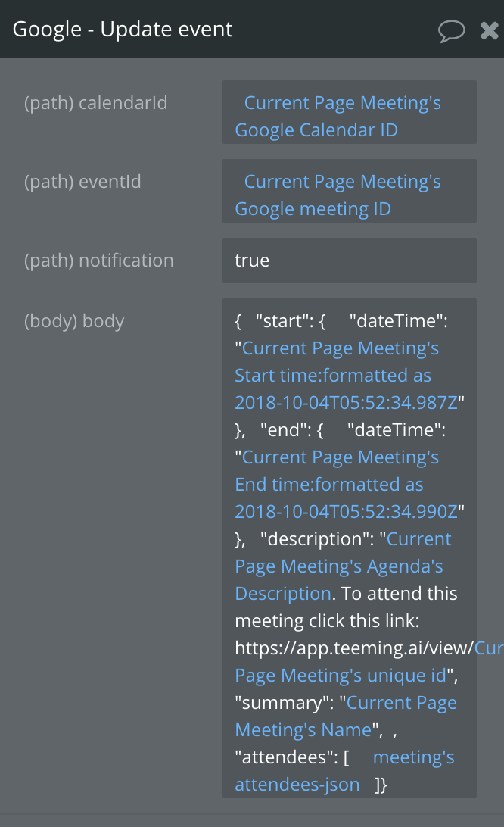Click the "(path) notification" label
This screenshot has width=504, height=827.
98,261
